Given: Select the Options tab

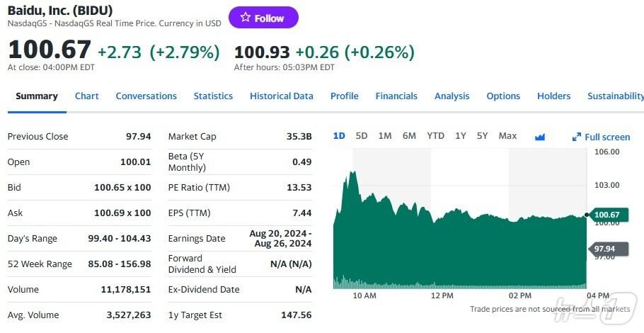Looking at the screenshot, I should [x=503, y=96].
